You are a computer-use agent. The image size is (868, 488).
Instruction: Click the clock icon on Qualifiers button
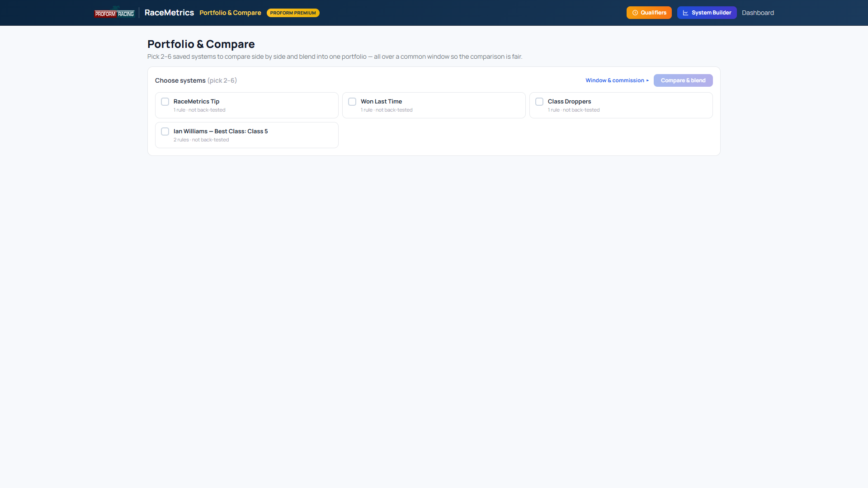point(635,13)
